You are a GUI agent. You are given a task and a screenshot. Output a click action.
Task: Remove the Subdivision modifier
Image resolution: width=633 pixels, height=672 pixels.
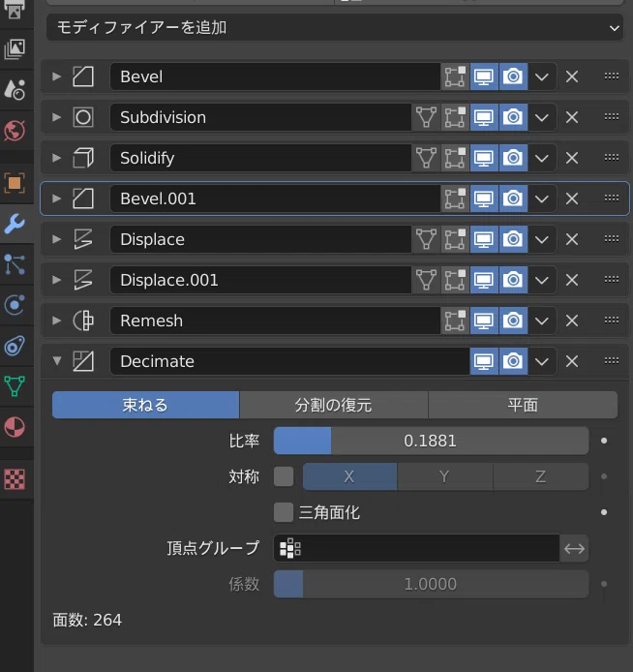click(572, 117)
